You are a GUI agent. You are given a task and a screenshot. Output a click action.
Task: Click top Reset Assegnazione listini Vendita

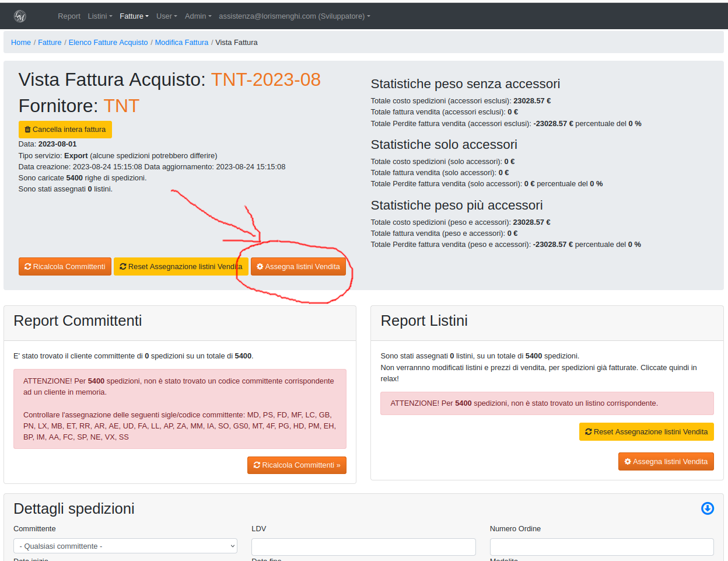pyautogui.click(x=181, y=267)
